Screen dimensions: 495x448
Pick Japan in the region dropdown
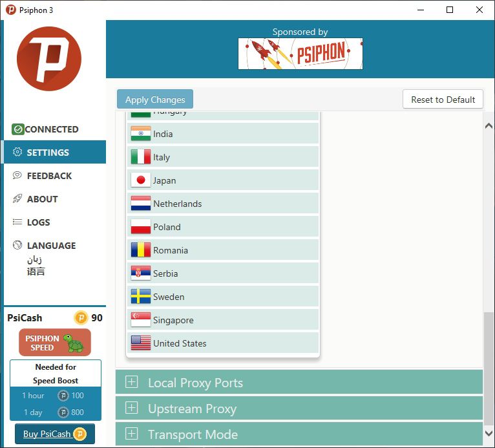[223, 180]
